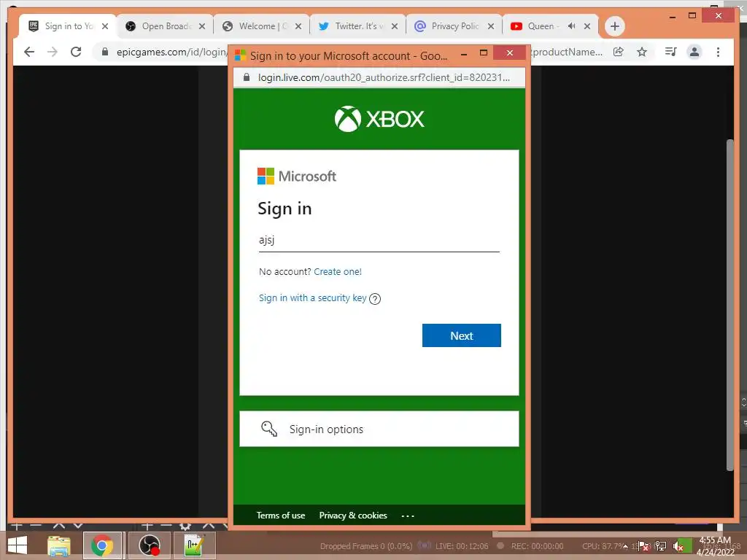747x560 pixels.
Task: Switch to Chrome on the taskbar
Action: click(102, 545)
